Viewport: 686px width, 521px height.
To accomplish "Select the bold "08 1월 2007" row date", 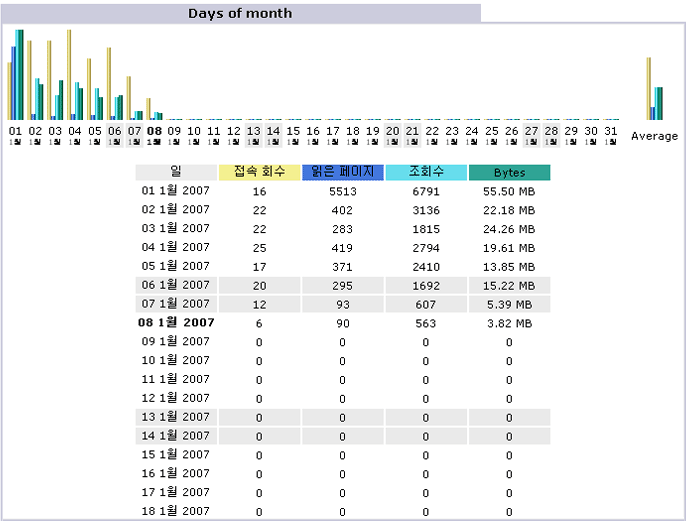I will [x=176, y=323].
